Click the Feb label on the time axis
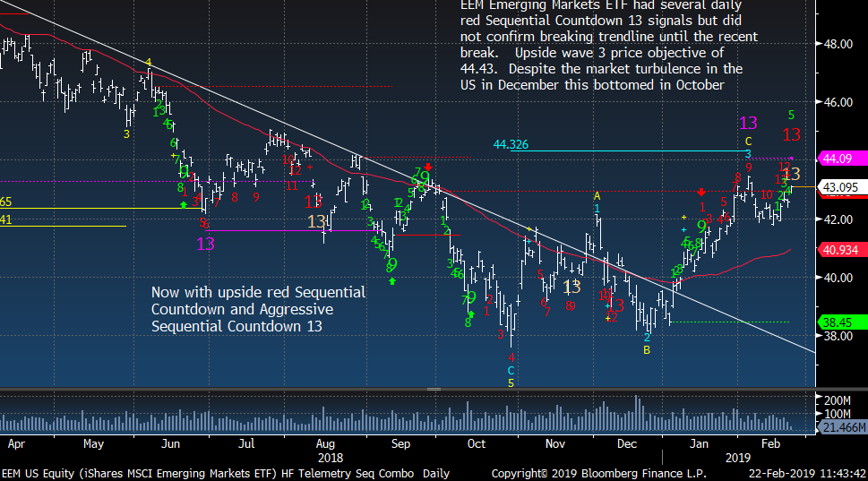This screenshot has width=868, height=481. [x=770, y=444]
